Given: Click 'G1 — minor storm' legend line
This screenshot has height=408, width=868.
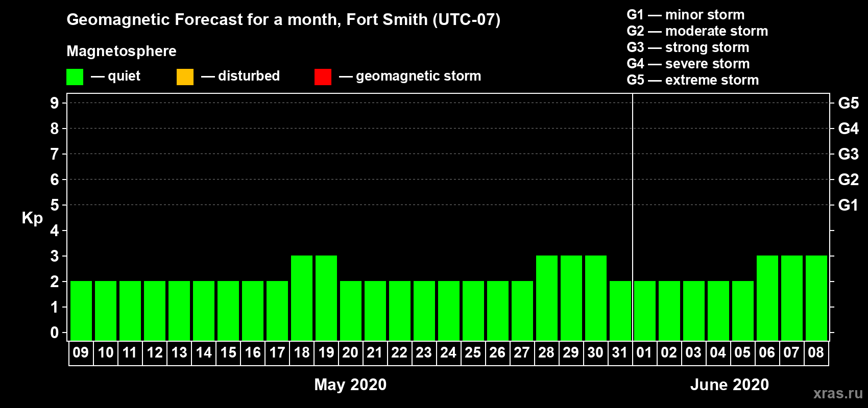Looking at the screenshot, I should point(685,15).
